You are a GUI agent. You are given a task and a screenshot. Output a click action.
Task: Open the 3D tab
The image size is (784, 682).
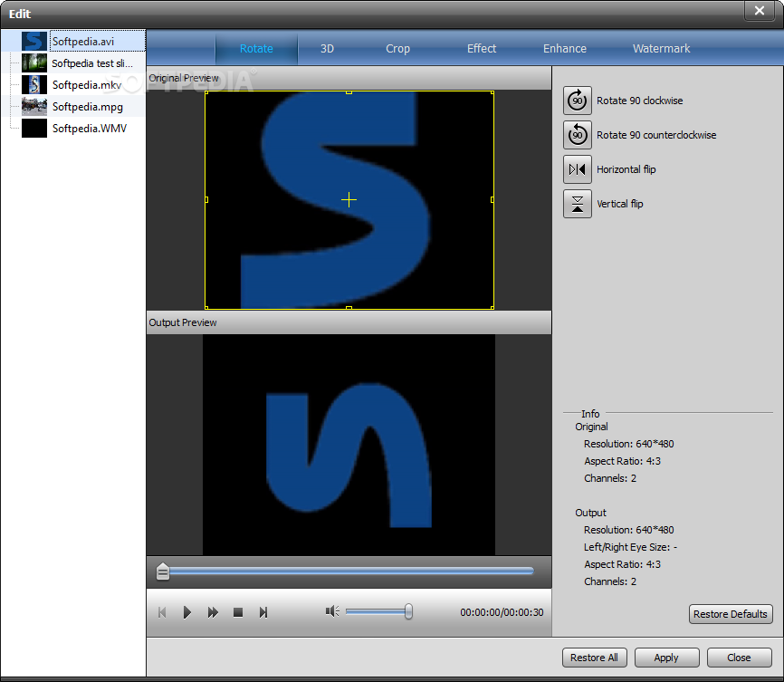click(x=327, y=49)
